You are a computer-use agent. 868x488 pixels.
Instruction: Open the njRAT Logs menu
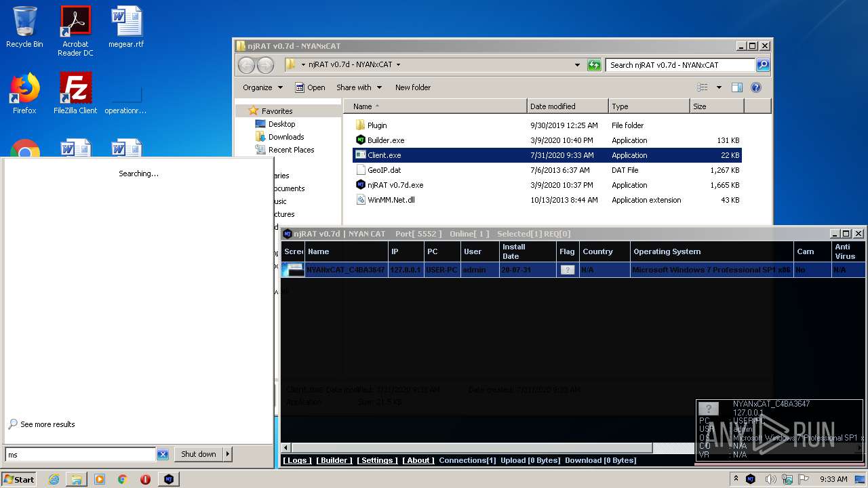pyautogui.click(x=298, y=460)
